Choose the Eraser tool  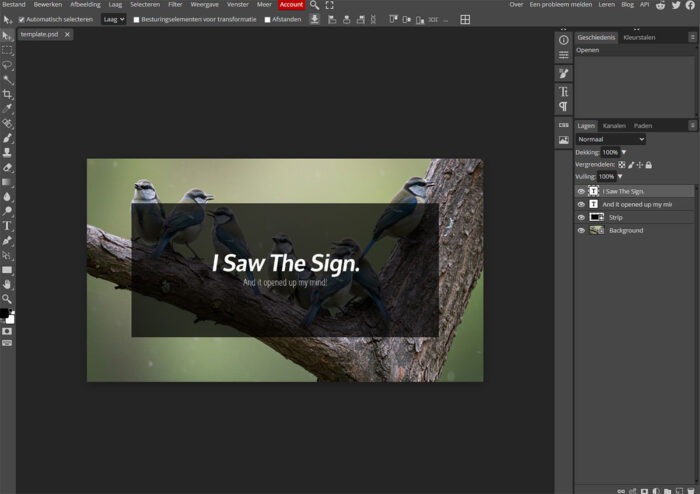pyautogui.click(x=7, y=167)
